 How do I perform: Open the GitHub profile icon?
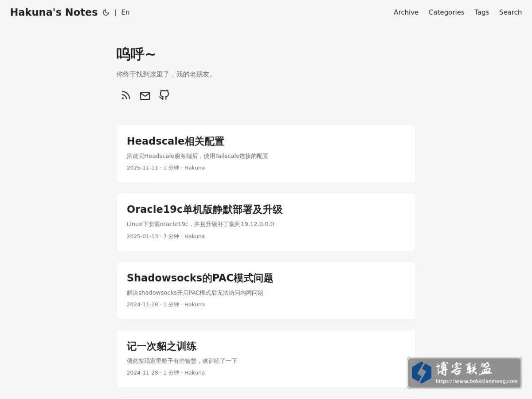point(164,95)
